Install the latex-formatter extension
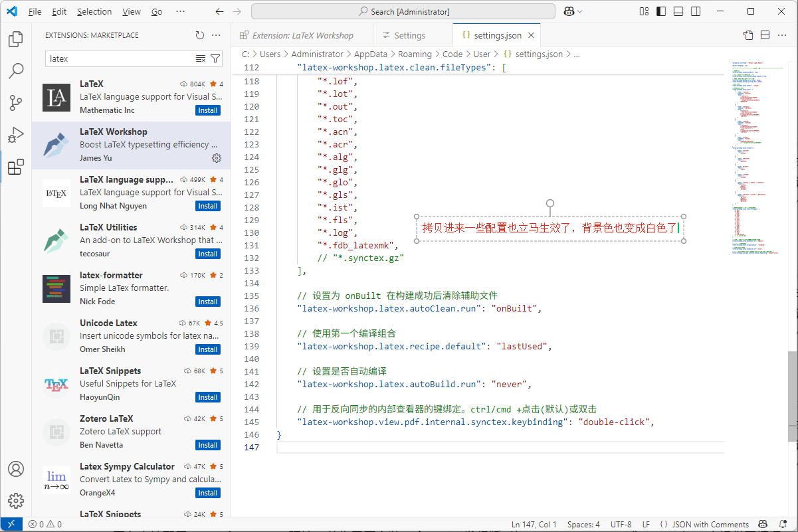 click(208, 302)
